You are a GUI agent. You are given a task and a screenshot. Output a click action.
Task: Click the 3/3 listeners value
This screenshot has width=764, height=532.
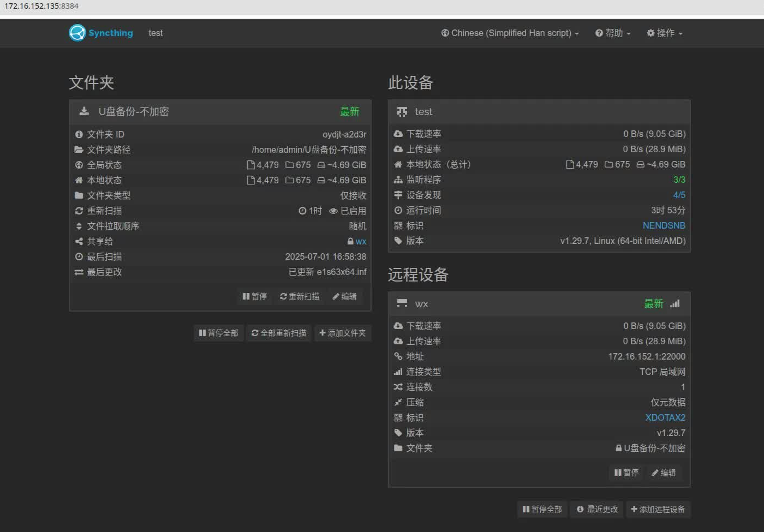point(679,180)
